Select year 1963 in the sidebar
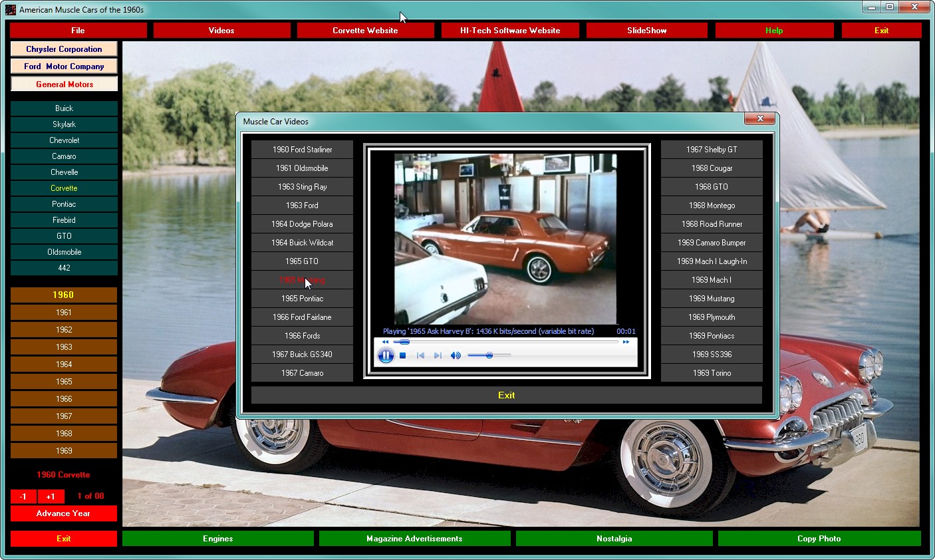The height and width of the screenshot is (560, 935). tap(64, 347)
